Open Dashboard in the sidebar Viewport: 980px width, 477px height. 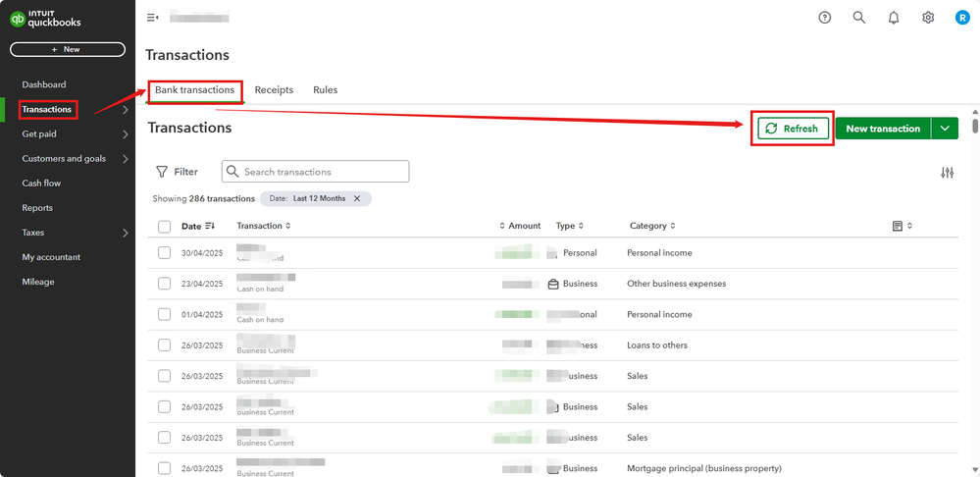[44, 84]
